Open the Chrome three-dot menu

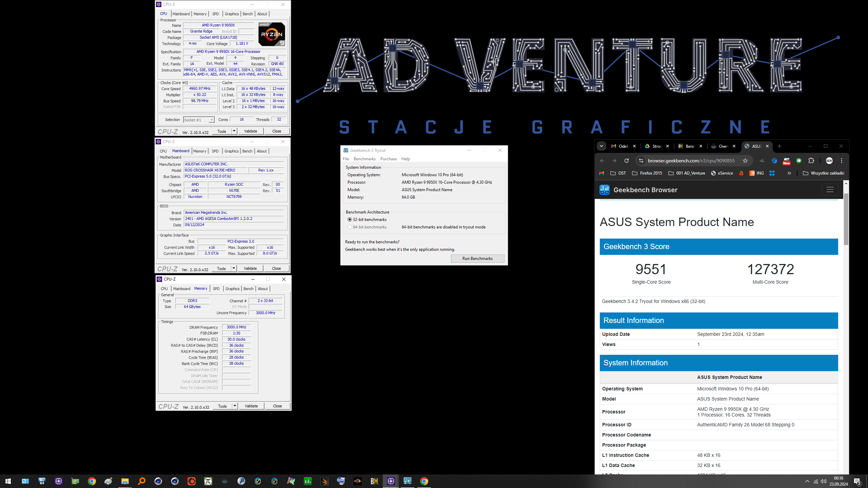[x=842, y=161]
